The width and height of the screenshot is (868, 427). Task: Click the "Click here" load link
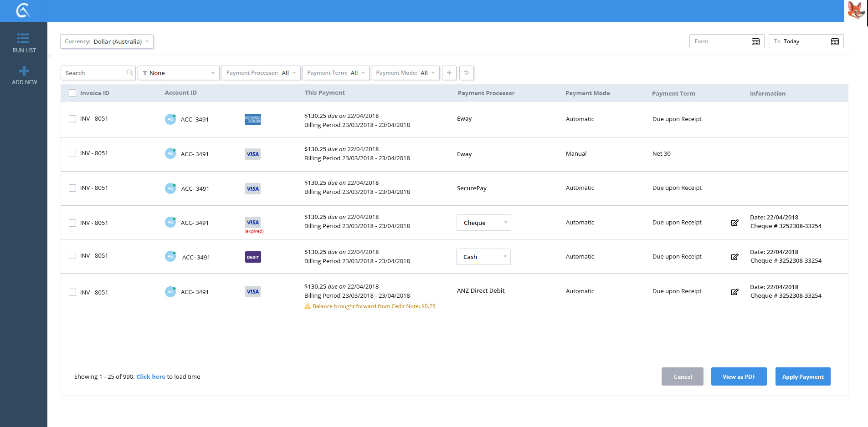(x=151, y=376)
